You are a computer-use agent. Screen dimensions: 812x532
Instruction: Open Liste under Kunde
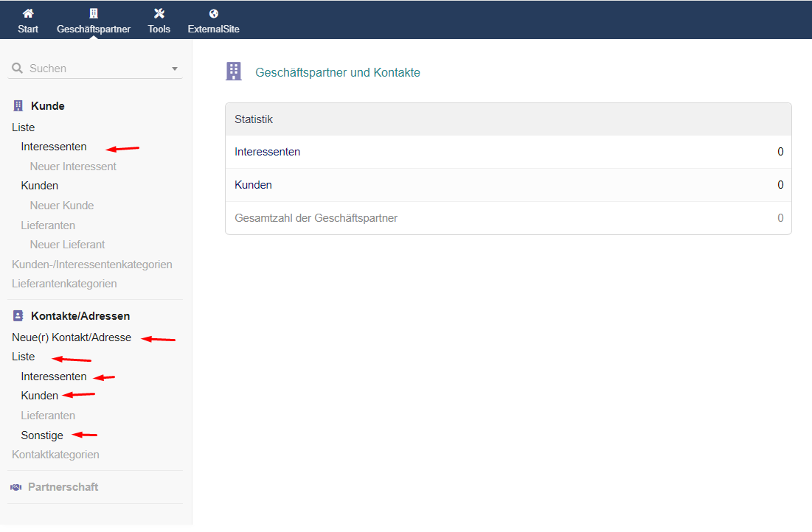pyautogui.click(x=24, y=127)
